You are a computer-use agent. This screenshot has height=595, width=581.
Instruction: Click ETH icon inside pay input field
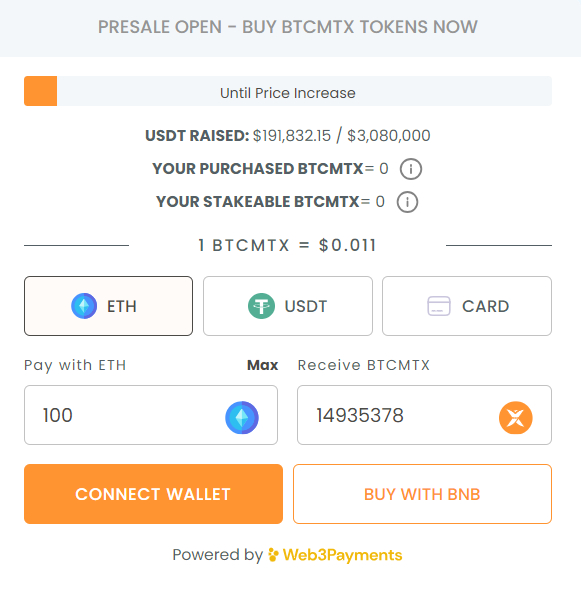tap(242, 417)
